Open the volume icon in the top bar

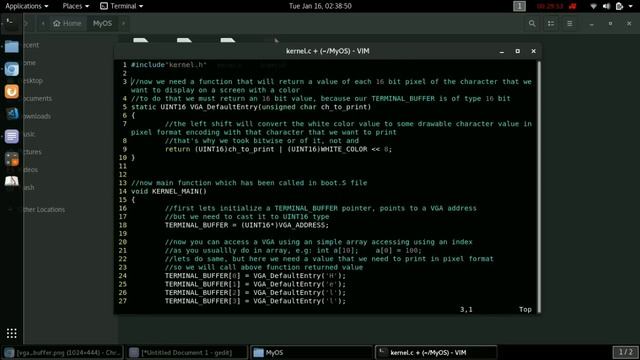[x=606, y=6]
